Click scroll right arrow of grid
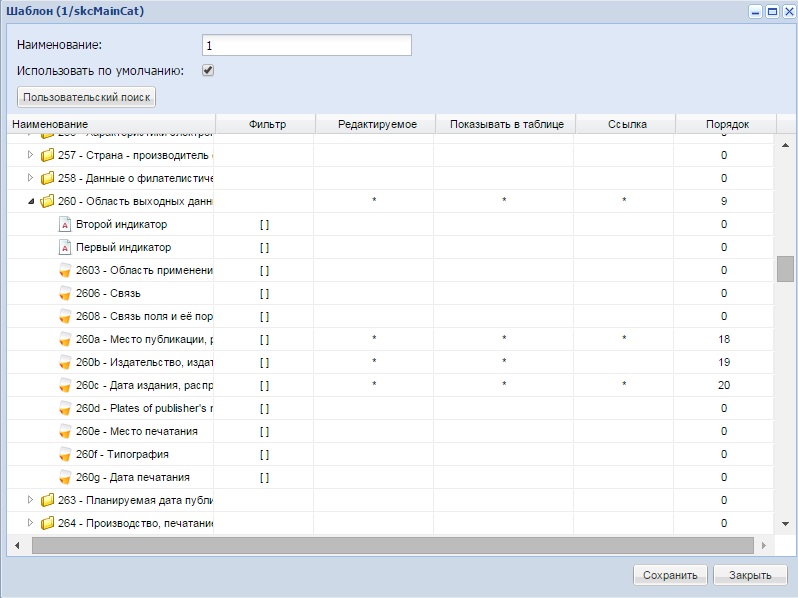798x598 pixels. click(x=763, y=545)
